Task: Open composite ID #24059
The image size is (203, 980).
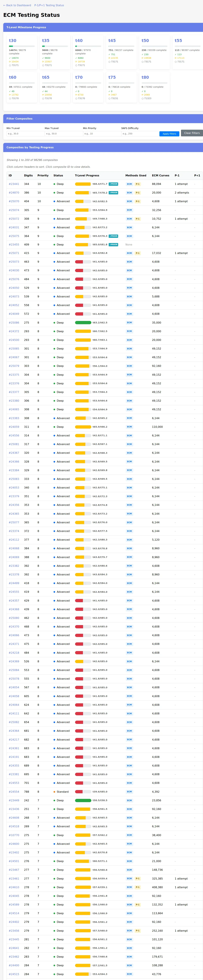Action: pos(14,427)
